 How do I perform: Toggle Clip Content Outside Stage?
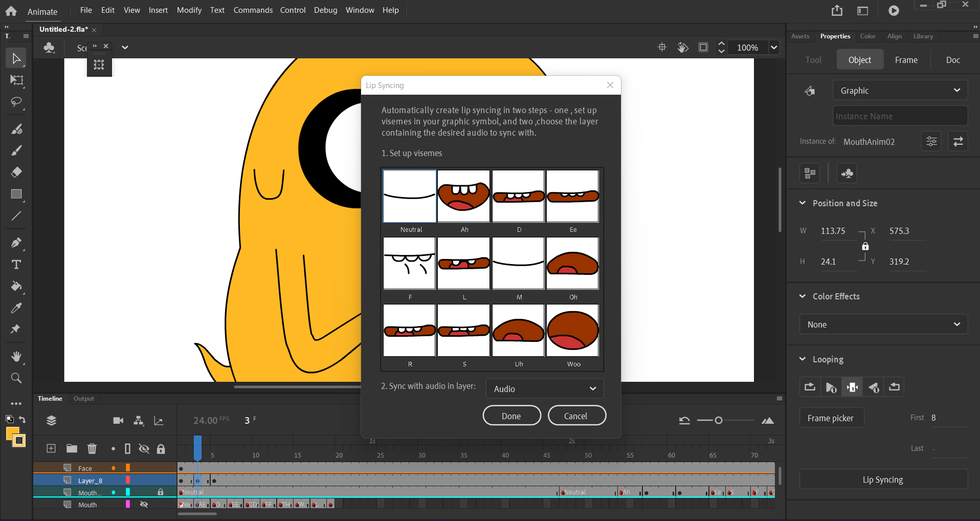pyautogui.click(x=704, y=47)
